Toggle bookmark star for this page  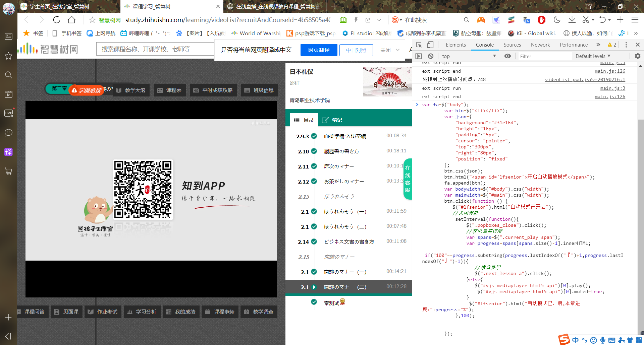coord(92,20)
